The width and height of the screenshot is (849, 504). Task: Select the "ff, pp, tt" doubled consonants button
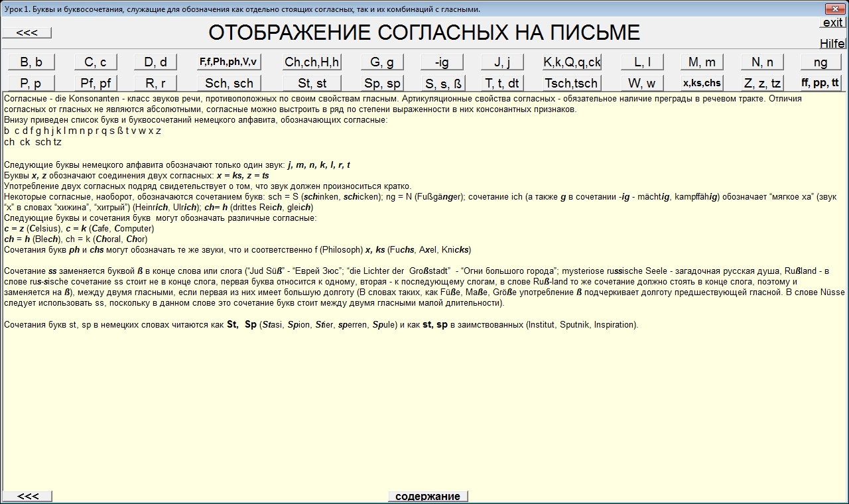[x=820, y=84]
